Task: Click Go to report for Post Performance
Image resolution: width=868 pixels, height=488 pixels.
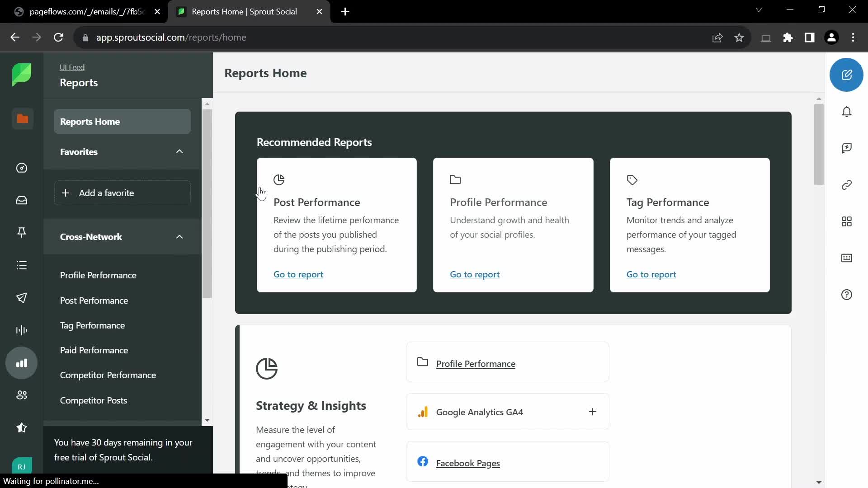Action: 298,274
